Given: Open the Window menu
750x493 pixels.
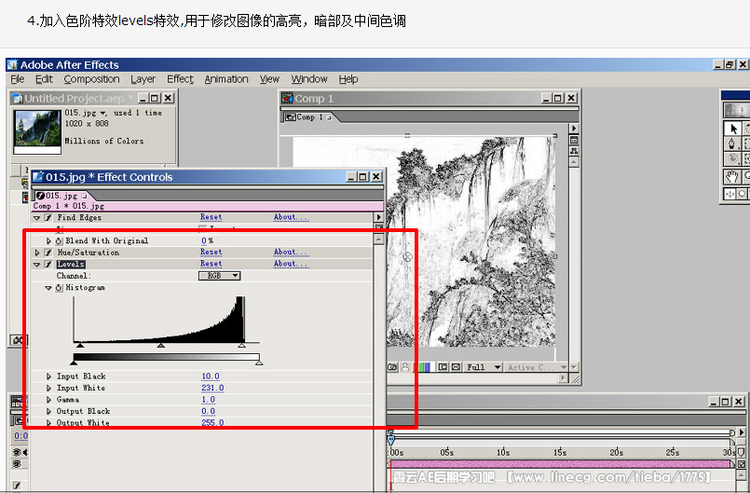Looking at the screenshot, I should pos(309,79).
